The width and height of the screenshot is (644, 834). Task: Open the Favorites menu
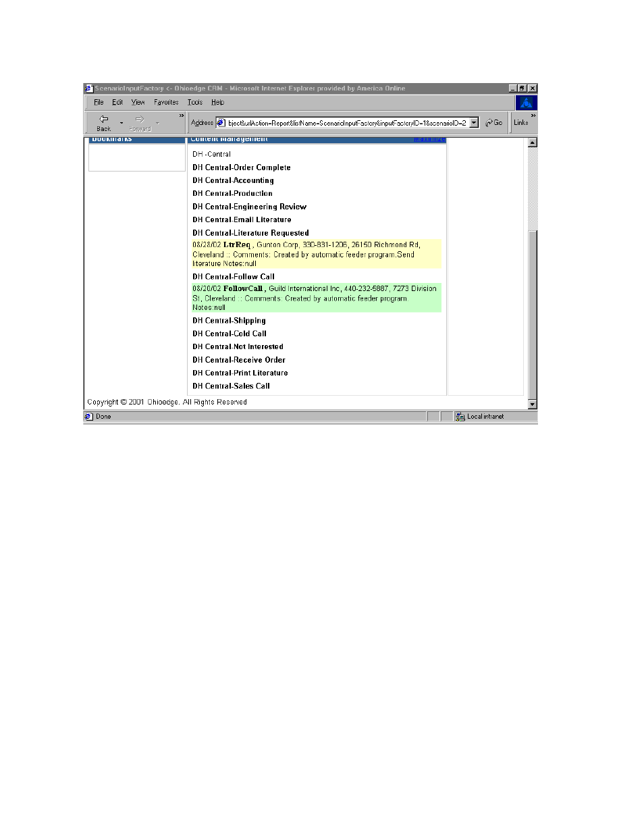pyautogui.click(x=166, y=103)
